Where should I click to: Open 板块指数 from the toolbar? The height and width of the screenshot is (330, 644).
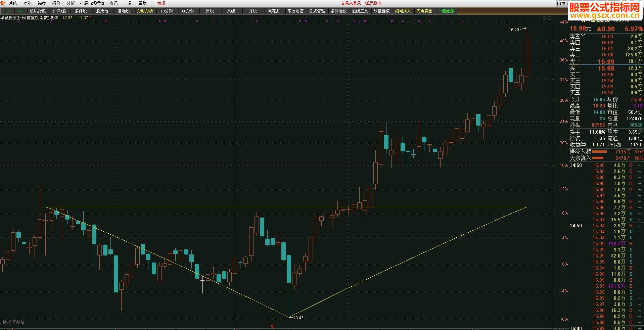[x=38, y=11]
